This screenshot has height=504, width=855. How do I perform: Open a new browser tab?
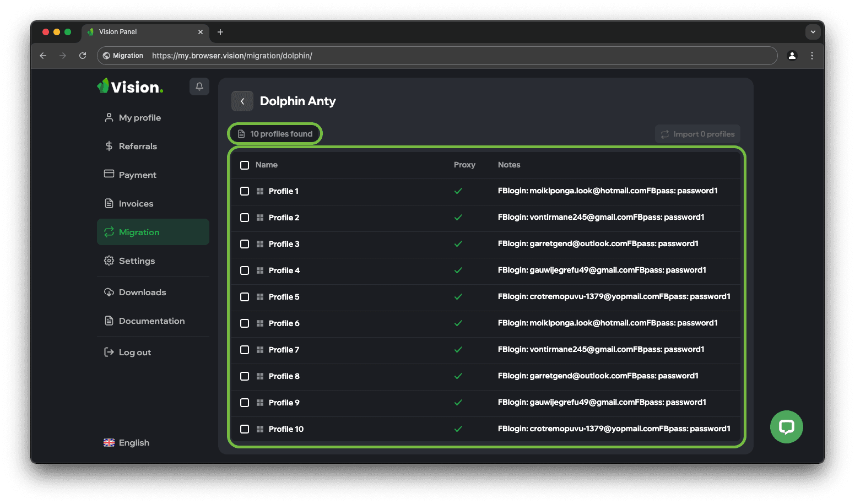click(220, 32)
